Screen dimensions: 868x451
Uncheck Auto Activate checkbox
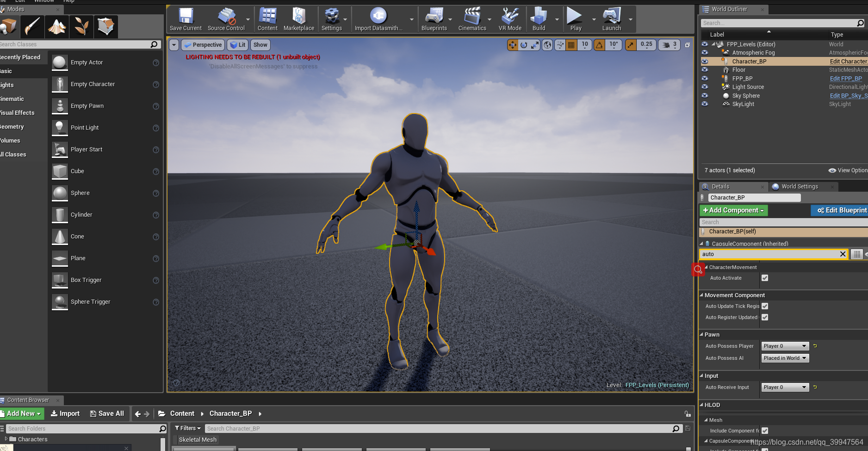(x=765, y=278)
